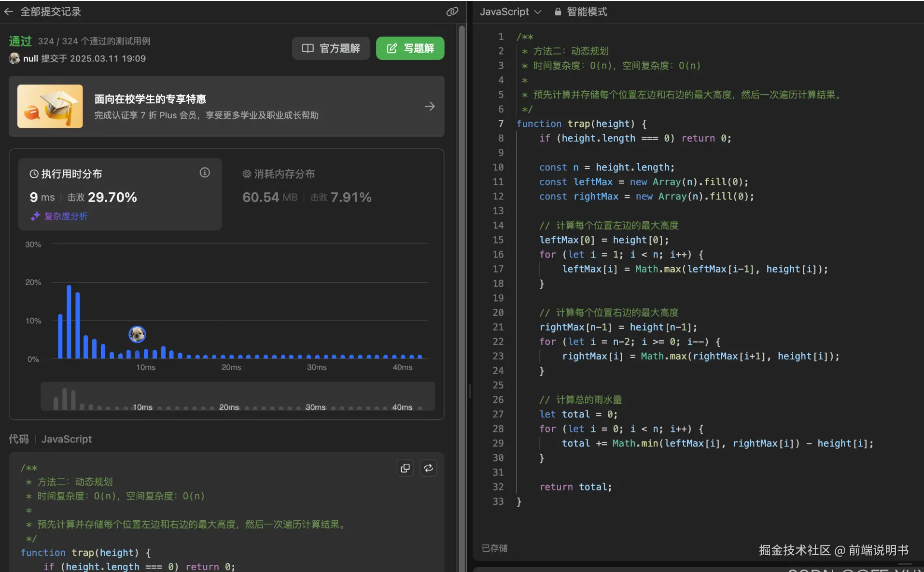Click the student offer graduation cap thumbnail
Screen dimensions: 924x572
pos(50,106)
